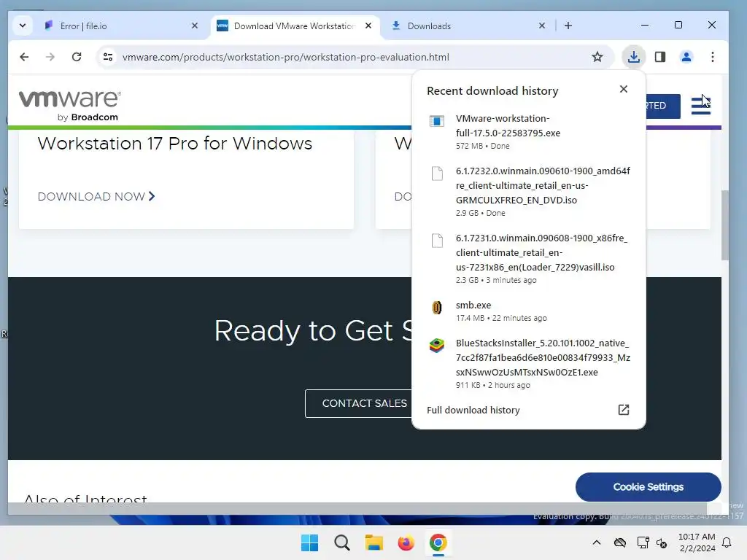
Task: Click the x86fre ISO file icon
Action: tap(437, 241)
